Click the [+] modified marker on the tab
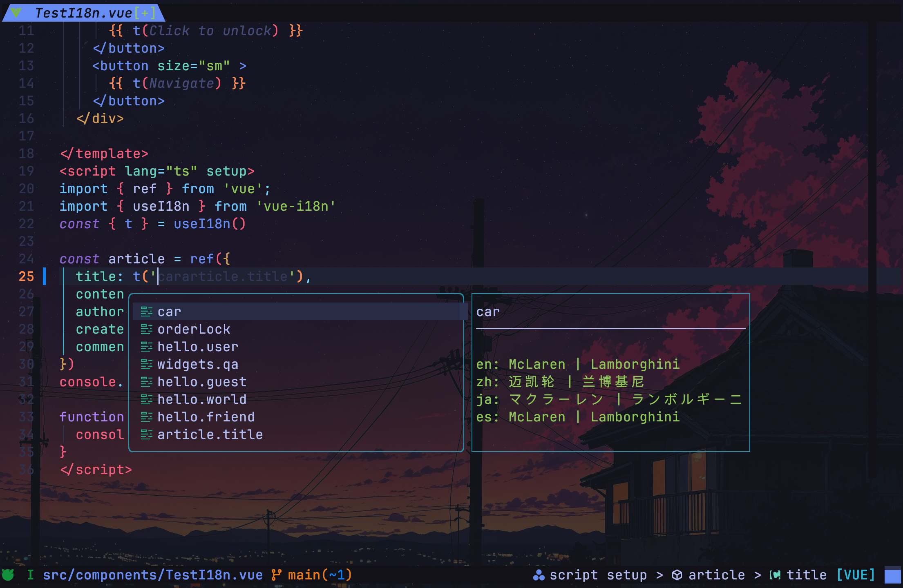Image resolution: width=903 pixels, height=588 pixels. tap(145, 13)
